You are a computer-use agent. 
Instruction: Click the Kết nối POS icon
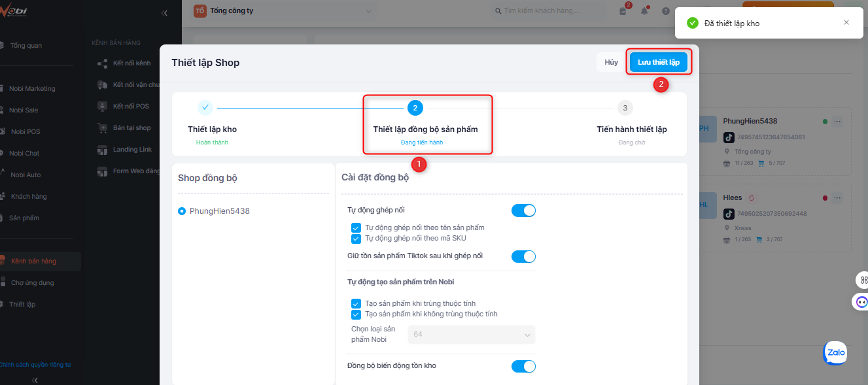(102, 106)
